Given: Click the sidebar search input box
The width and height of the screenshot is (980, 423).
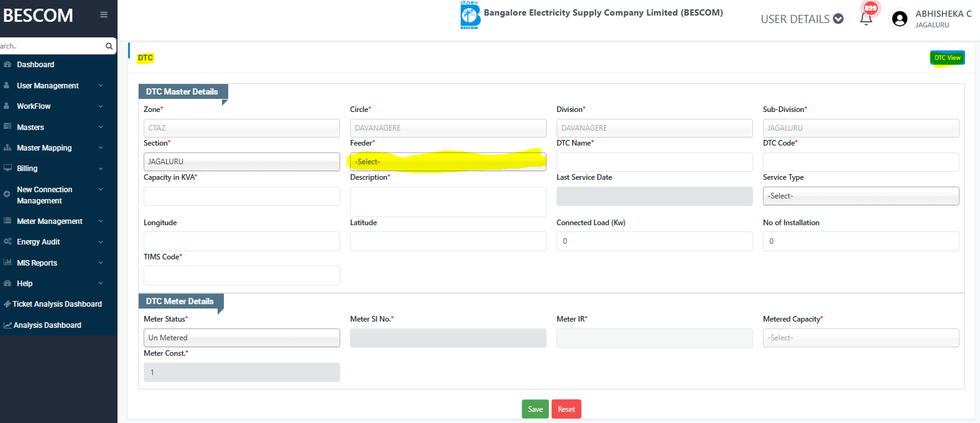Looking at the screenshot, I should (52, 46).
